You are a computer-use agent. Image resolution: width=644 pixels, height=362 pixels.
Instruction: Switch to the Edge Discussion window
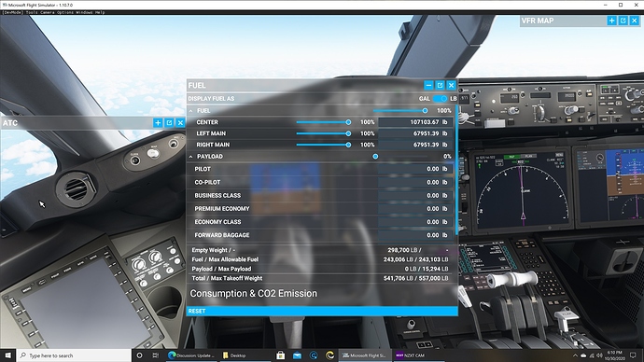[191, 355]
